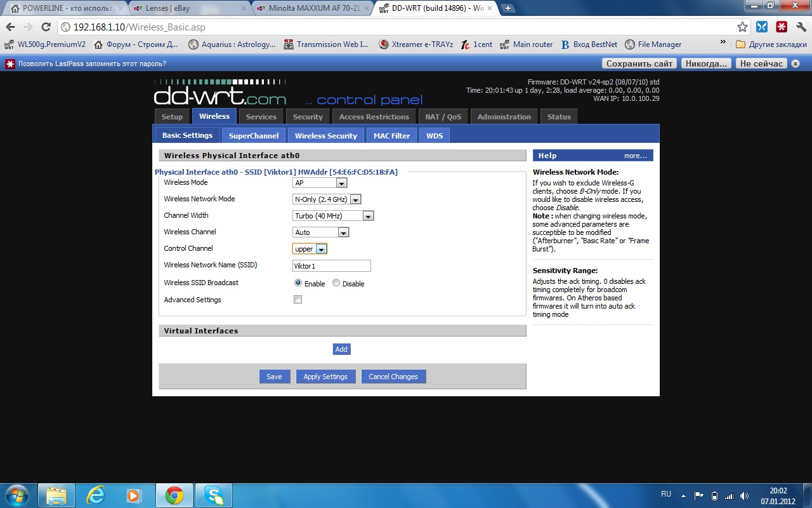Click the LastPass extension icon
The image size is (812, 508).
(782, 27)
